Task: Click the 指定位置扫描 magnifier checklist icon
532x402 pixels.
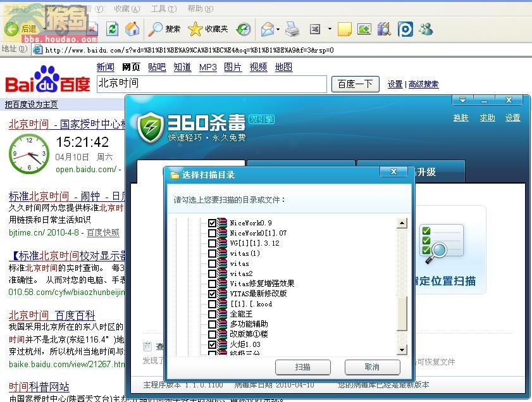Action: coord(441,244)
